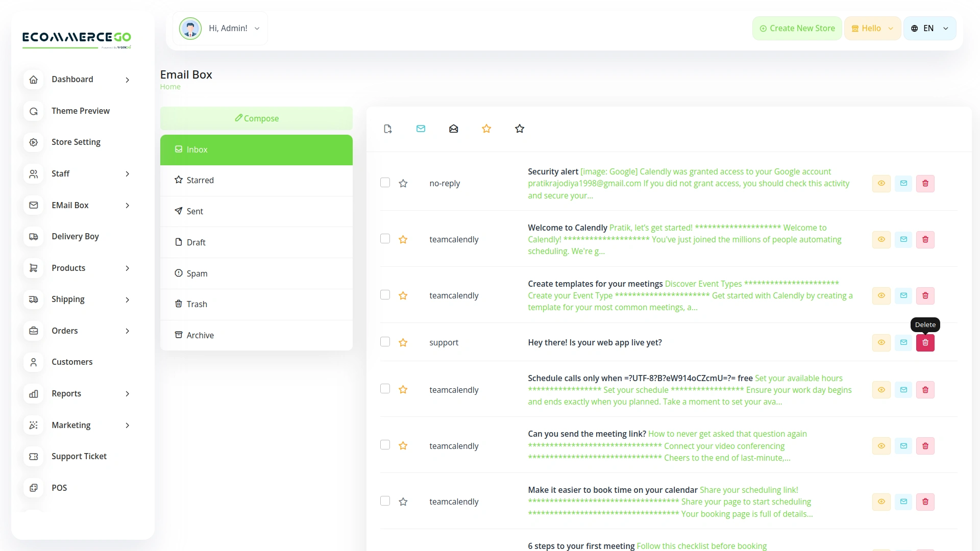The image size is (980, 551).
Task: Click the Home breadcrumb link
Action: coord(170,86)
